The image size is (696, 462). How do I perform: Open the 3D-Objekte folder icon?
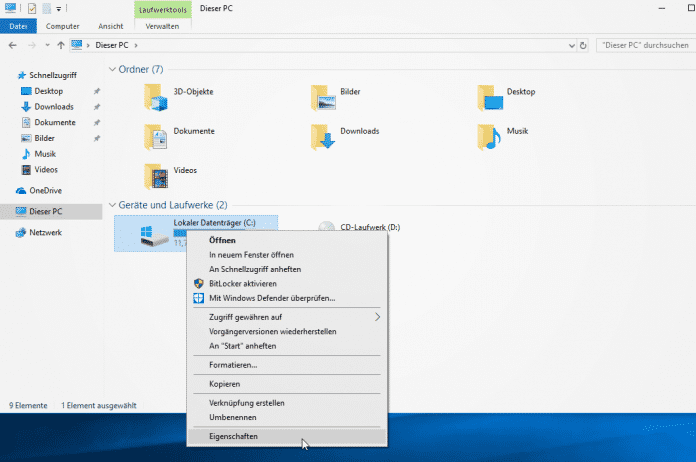156,95
